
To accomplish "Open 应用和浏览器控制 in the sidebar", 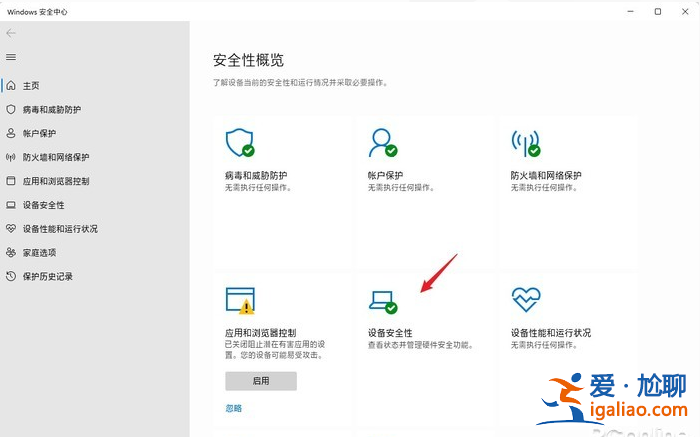I will tap(55, 181).
